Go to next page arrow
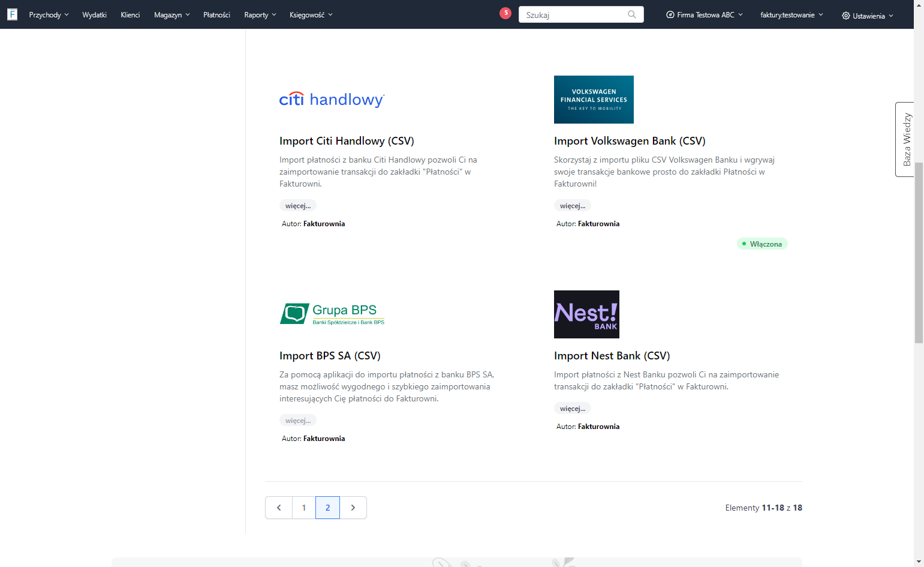The height and width of the screenshot is (567, 924). 353,508
